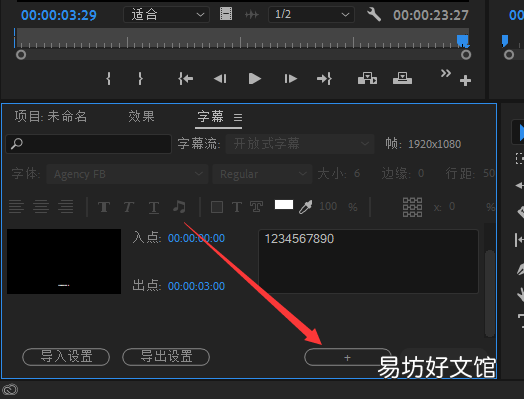Expand the 适合 zoom level dropdown
524x399 pixels.
166,15
